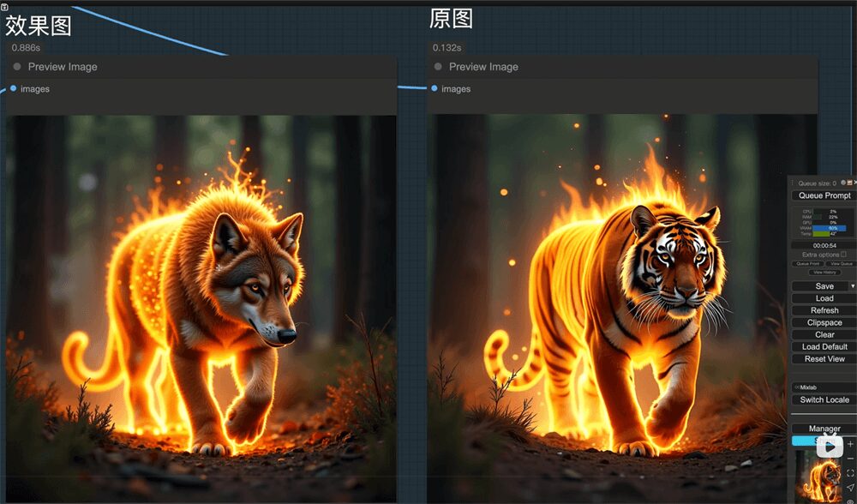This screenshot has width=857, height=504.
Task: Click the Queue Front button
Action: [808, 263]
